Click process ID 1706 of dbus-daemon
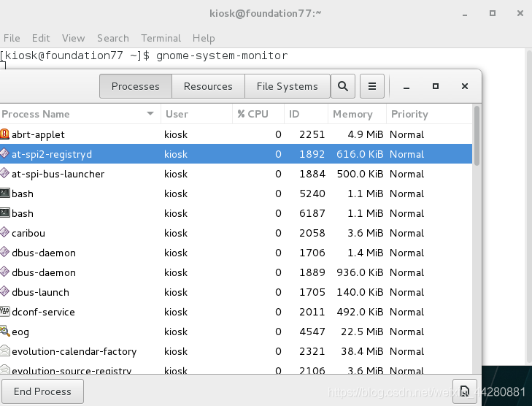The height and width of the screenshot is (406, 532). [312, 253]
